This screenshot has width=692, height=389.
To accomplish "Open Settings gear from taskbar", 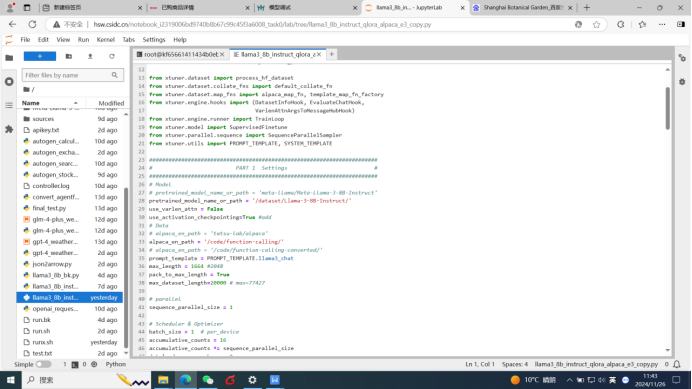I will pyautogui.click(x=252, y=380).
